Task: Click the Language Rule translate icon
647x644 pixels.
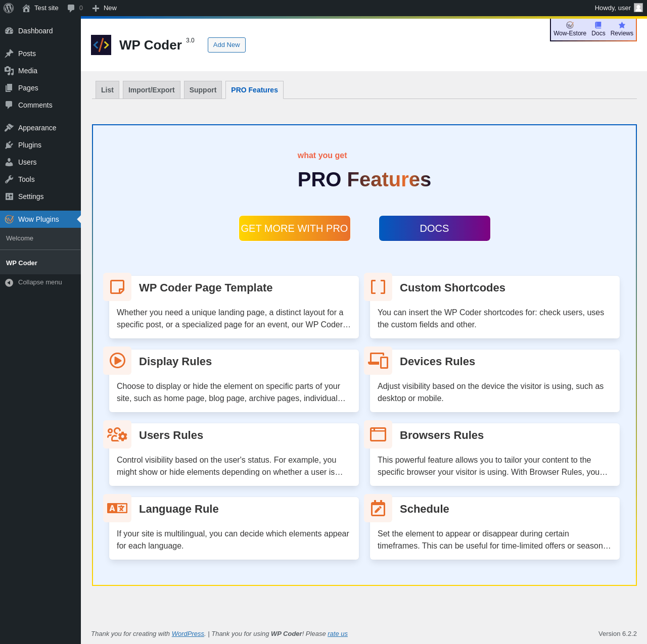Action: 117,508
